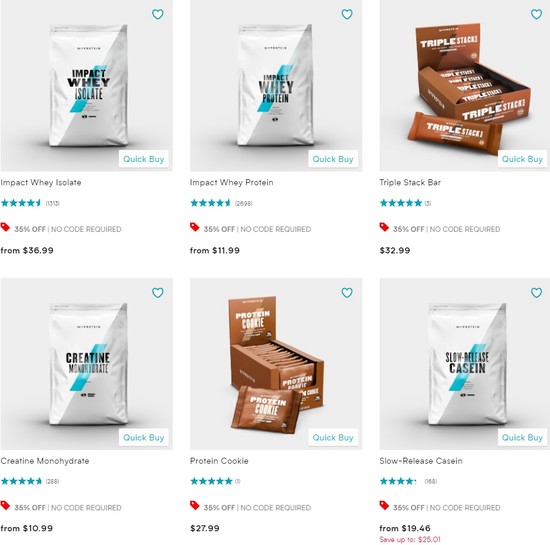This screenshot has height=545, width=550.
Task: Quick Buy the Impact Whey Isolate
Action: [x=144, y=159]
